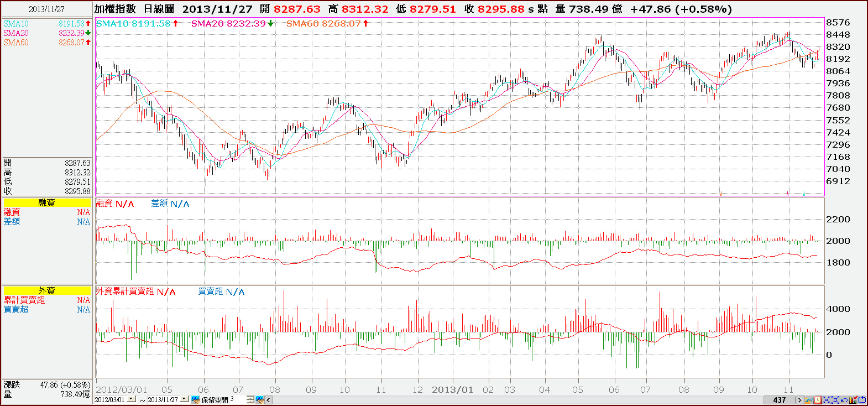Viewport: 868px width, 406px height.
Task: Click the scrollbar thumb labeled 437
Action: point(780,399)
